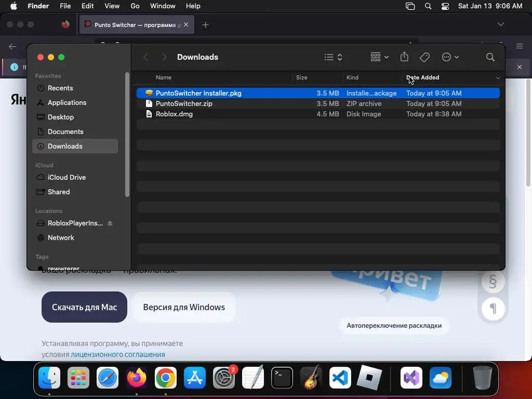Switch to Firefox in the Dock
This screenshot has height=399, width=532.
point(137,378)
